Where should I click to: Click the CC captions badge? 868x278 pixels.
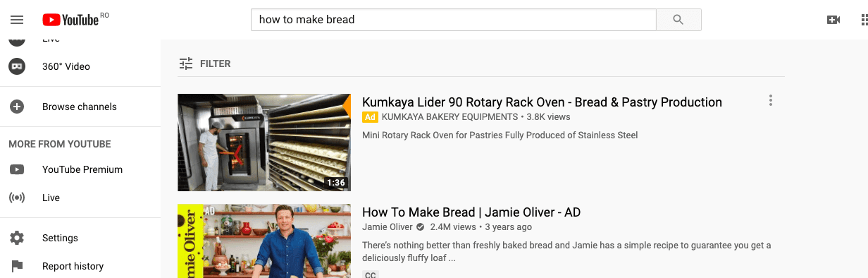(x=370, y=274)
